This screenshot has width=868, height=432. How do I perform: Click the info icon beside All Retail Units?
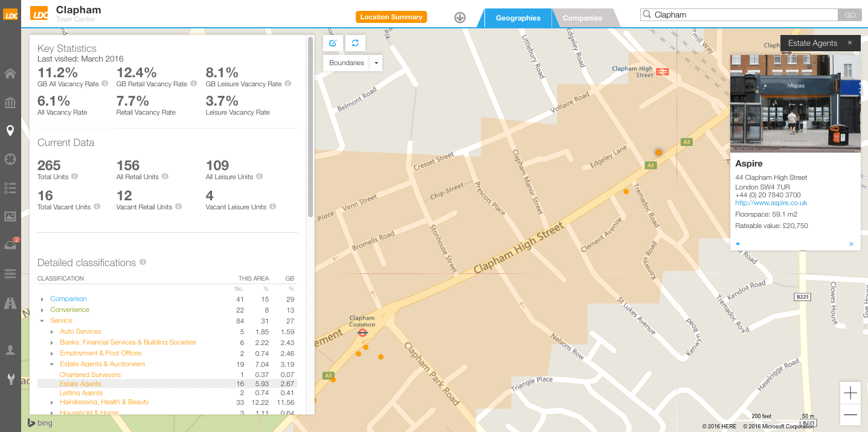coord(165,177)
